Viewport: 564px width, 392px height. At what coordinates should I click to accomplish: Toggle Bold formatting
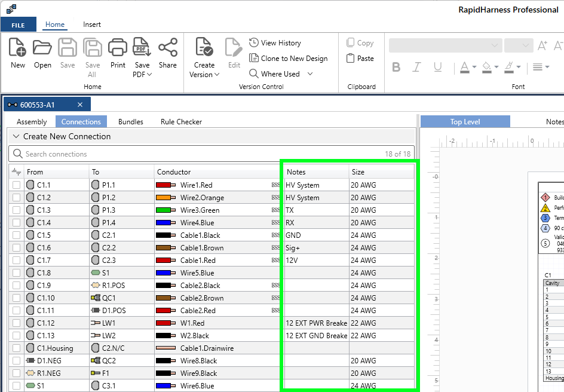coord(396,67)
